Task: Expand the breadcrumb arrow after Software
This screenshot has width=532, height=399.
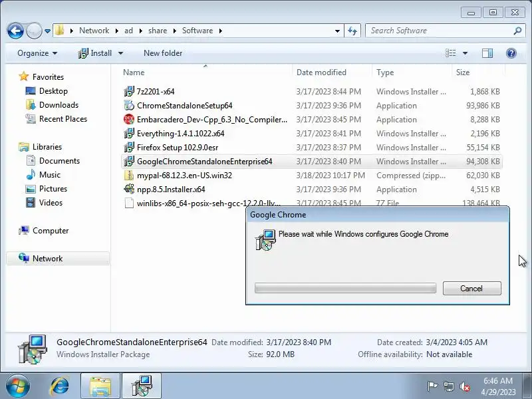Action: (x=221, y=31)
